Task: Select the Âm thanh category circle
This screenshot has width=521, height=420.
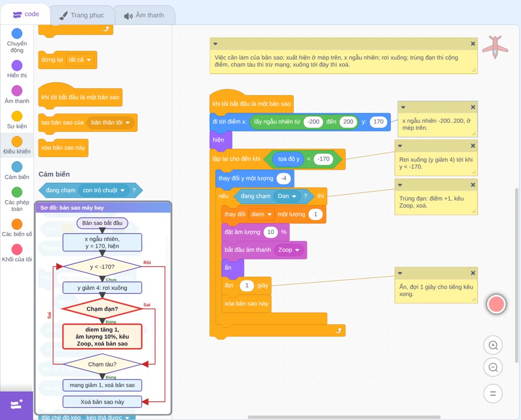Action: [x=17, y=91]
